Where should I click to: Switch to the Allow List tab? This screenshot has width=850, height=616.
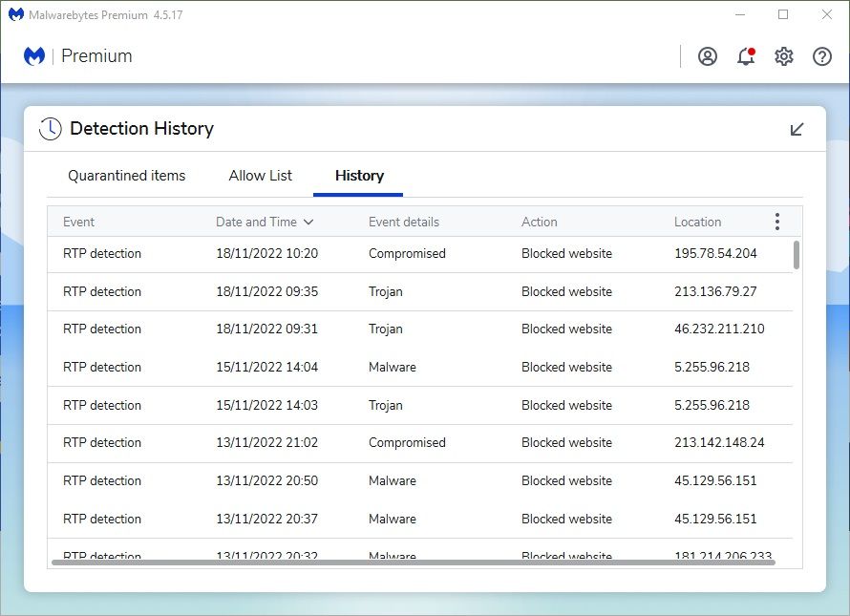click(261, 176)
